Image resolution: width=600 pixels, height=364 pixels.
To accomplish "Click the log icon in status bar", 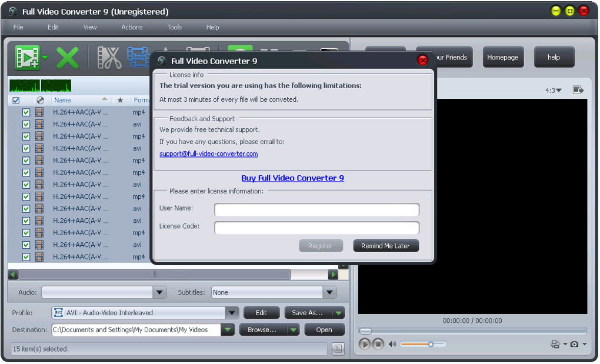I will click(338, 348).
